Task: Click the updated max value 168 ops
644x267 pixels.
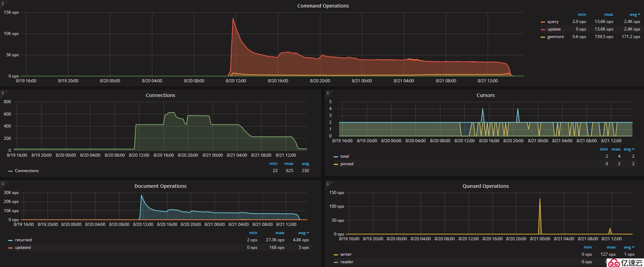Action: point(277,247)
